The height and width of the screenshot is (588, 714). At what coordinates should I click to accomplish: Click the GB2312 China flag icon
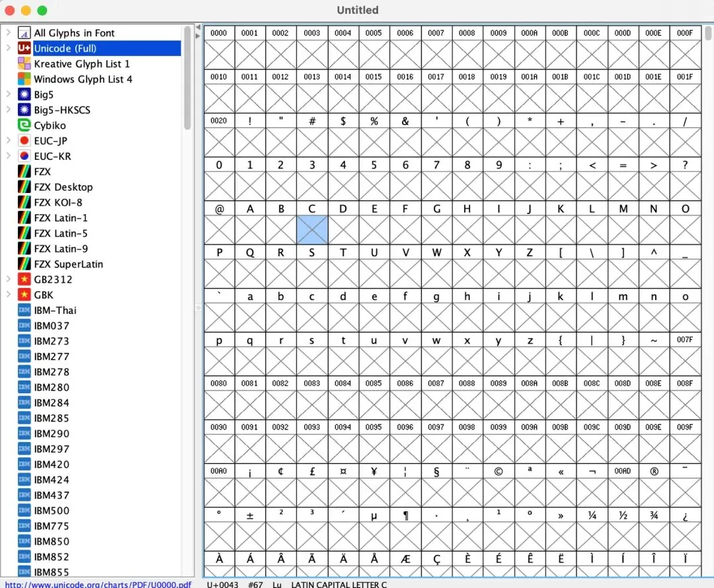point(24,279)
